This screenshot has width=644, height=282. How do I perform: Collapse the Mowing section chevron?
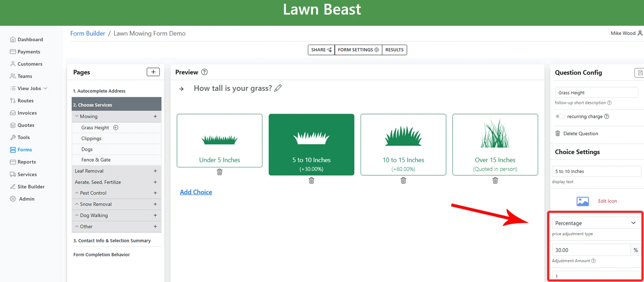tap(77, 116)
